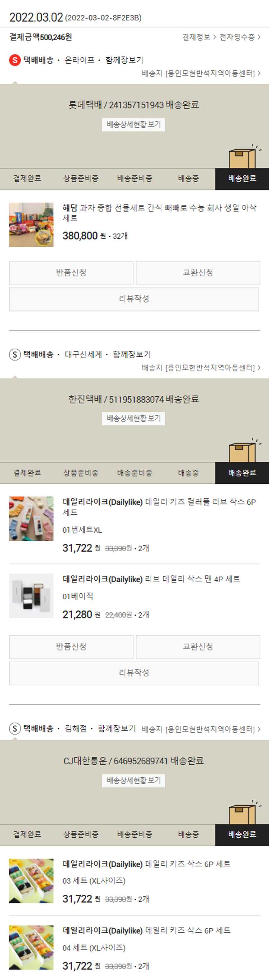The image size is (269, 980).
Task: Click the S circle icon beside 김해점
Action: [x=15, y=728]
